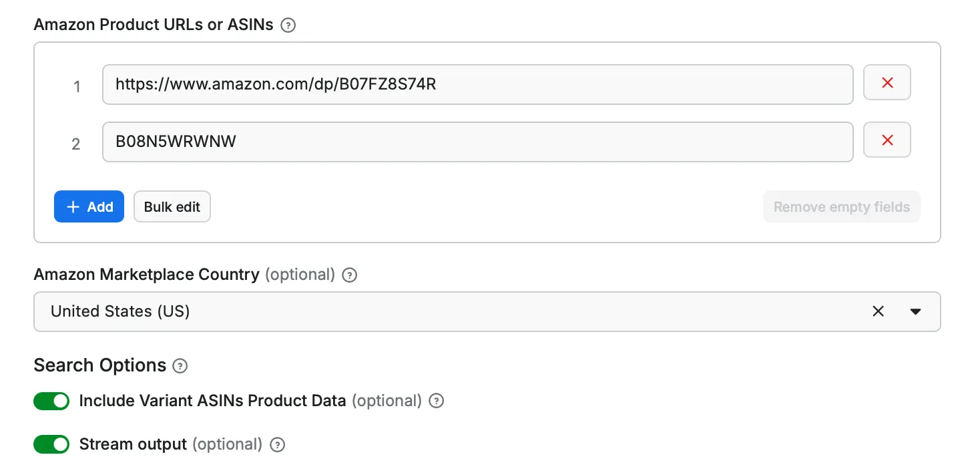Delete the B08N5WRWNW entry with red X
980x473 pixels.
pyautogui.click(x=887, y=140)
